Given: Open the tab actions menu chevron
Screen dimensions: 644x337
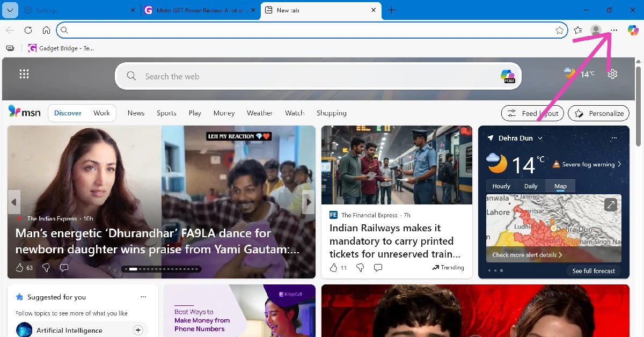Looking at the screenshot, I should pyautogui.click(x=10, y=10).
